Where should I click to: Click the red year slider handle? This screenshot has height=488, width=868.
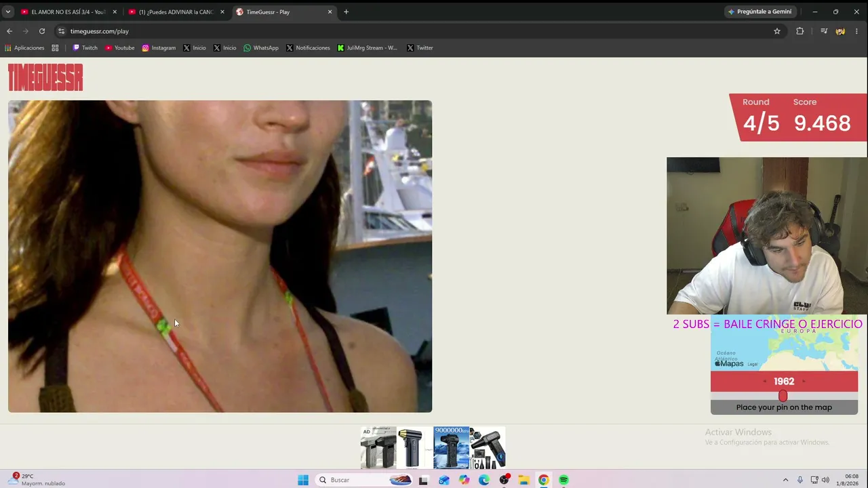(783, 396)
